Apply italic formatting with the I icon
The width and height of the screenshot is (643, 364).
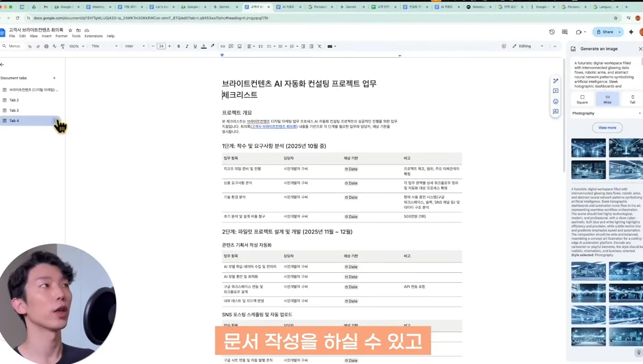187,46
